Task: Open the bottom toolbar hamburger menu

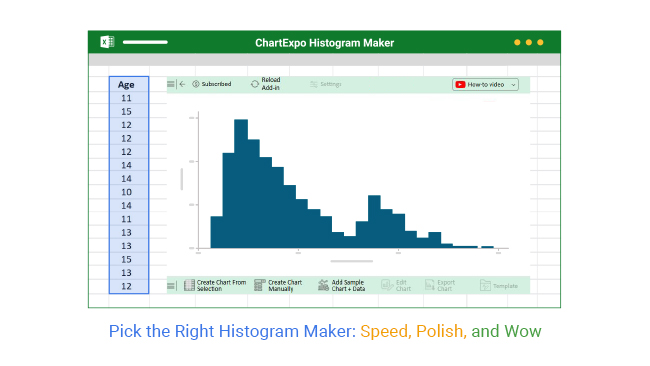Action: [171, 286]
